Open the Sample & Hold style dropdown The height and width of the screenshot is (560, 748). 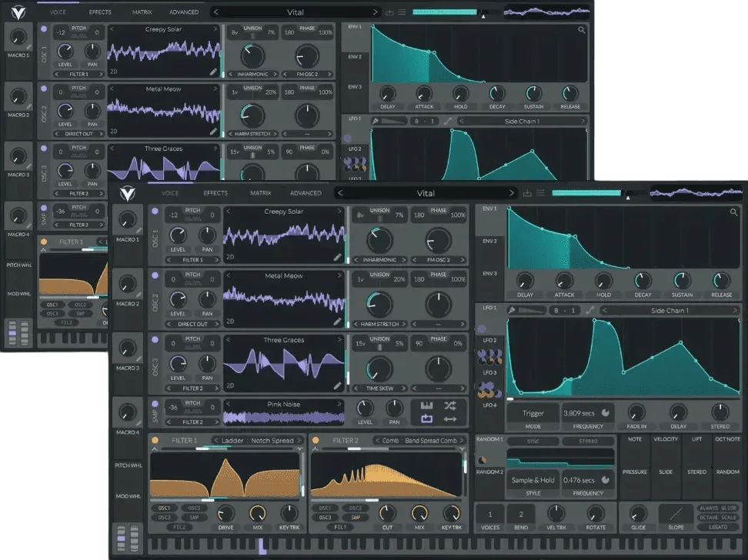tap(533, 480)
